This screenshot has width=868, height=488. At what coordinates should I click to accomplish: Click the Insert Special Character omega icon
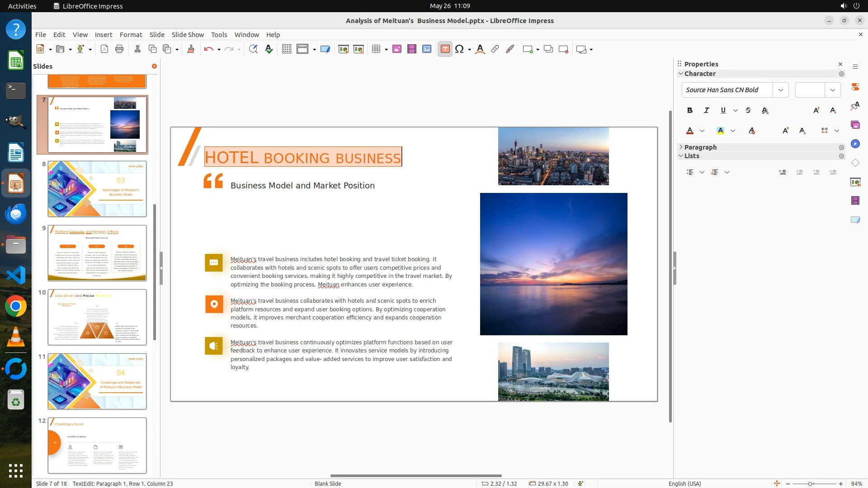(x=459, y=49)
